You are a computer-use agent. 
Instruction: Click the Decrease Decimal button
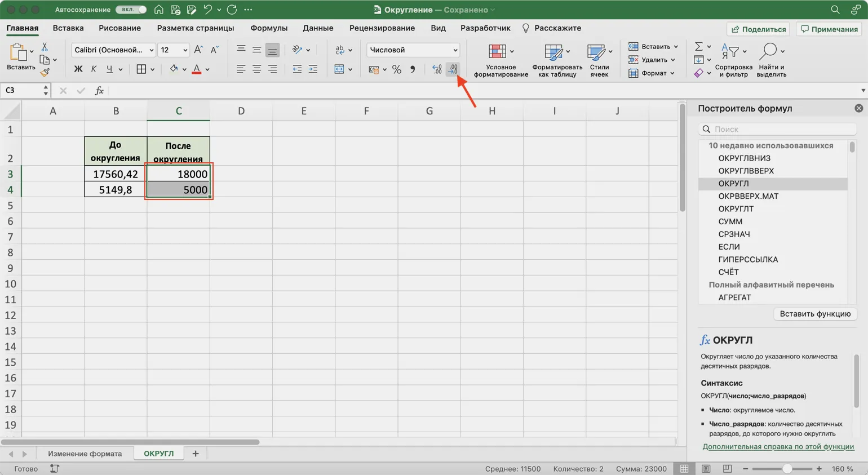click(x=453, y=69)
